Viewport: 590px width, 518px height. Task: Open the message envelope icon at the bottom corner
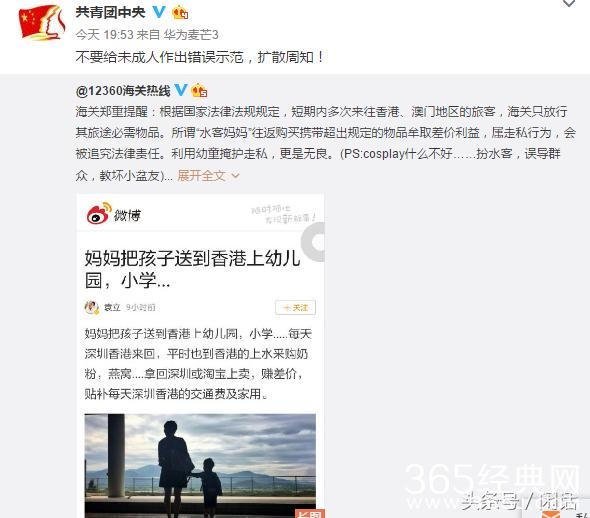click(x=551, y=514)
